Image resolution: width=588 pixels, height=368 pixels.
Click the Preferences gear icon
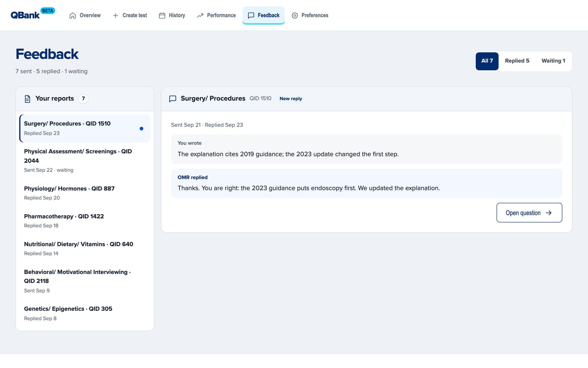coord(295,15)
